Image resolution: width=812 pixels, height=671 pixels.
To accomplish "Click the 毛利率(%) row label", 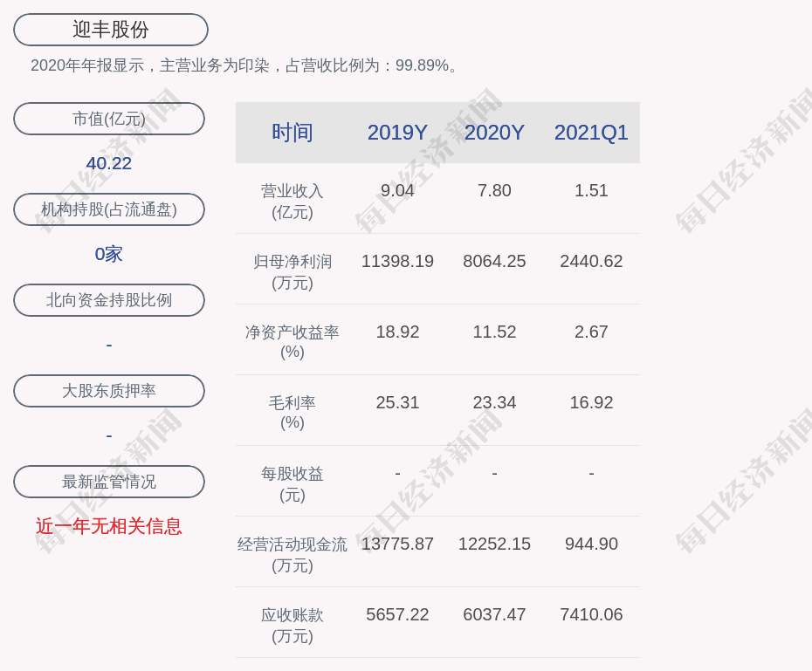I will pos(292,413).
